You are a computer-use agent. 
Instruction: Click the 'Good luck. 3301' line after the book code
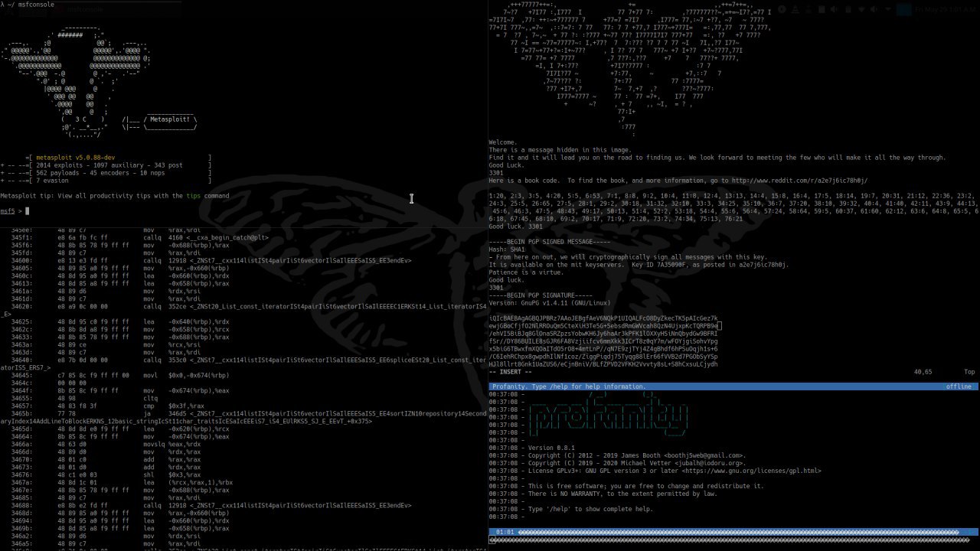(x=516, y=227)
